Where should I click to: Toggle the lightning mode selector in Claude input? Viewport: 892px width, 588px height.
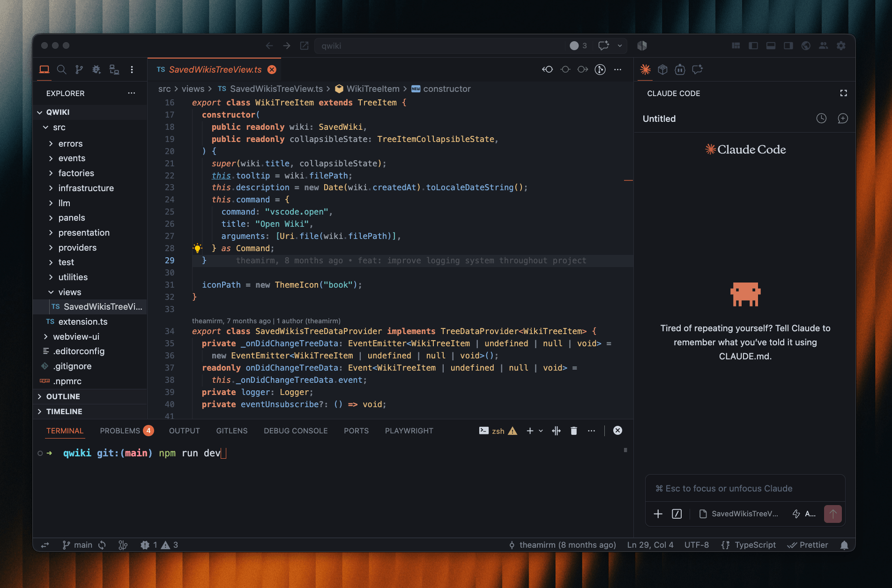coord(803,514)
